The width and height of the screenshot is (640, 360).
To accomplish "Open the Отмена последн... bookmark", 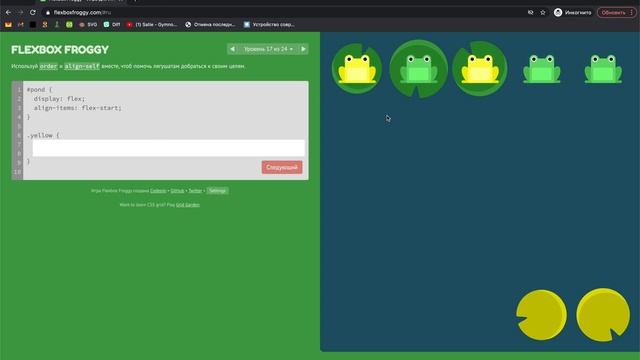I will tap(210, 24).
